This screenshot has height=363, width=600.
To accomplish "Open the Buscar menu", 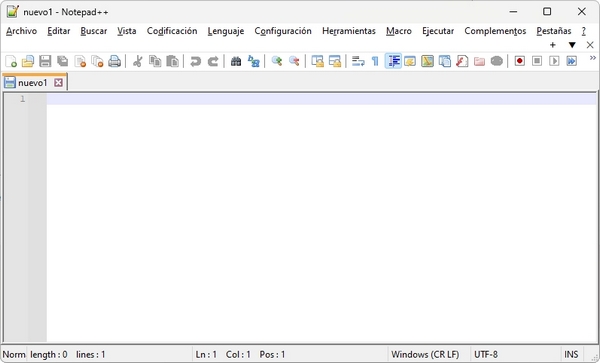I will [x=93, y=31].
